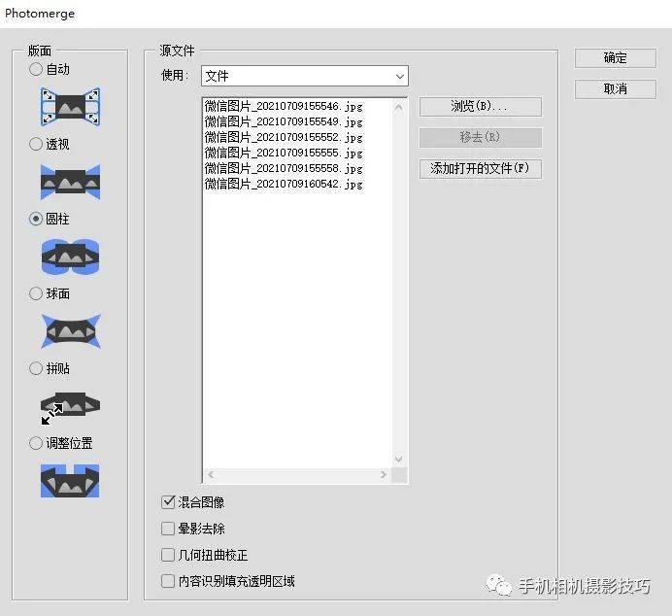Click 确定 to confirm Photomerge
This screenshot has width=672, height=616.
point(615,58)
